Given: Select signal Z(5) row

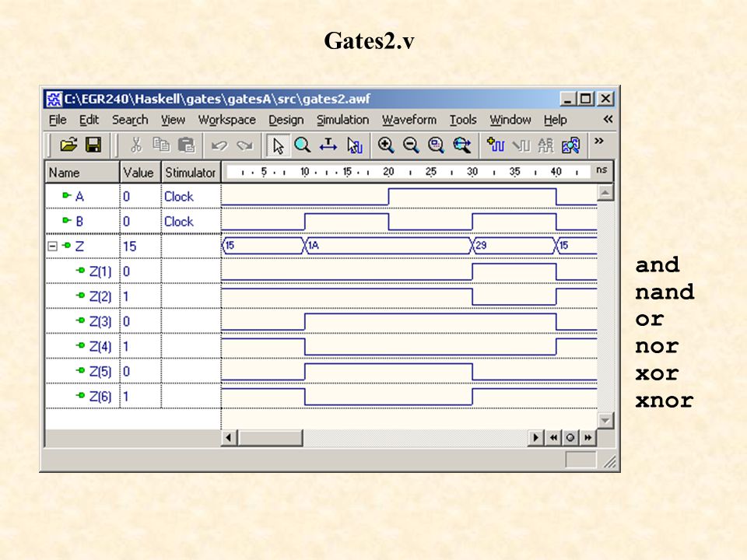Looking at the screenshot, I should (100, 372).
